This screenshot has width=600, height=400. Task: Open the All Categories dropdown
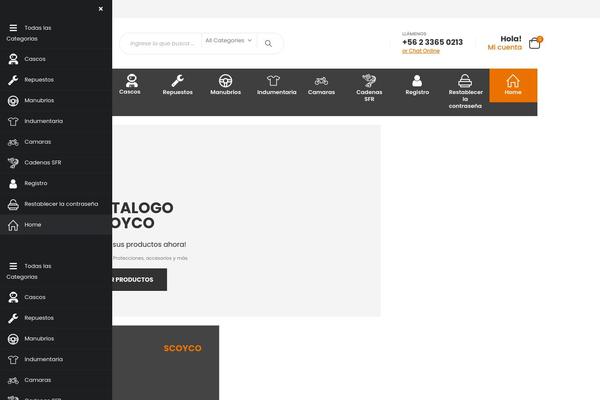[229, 41]
